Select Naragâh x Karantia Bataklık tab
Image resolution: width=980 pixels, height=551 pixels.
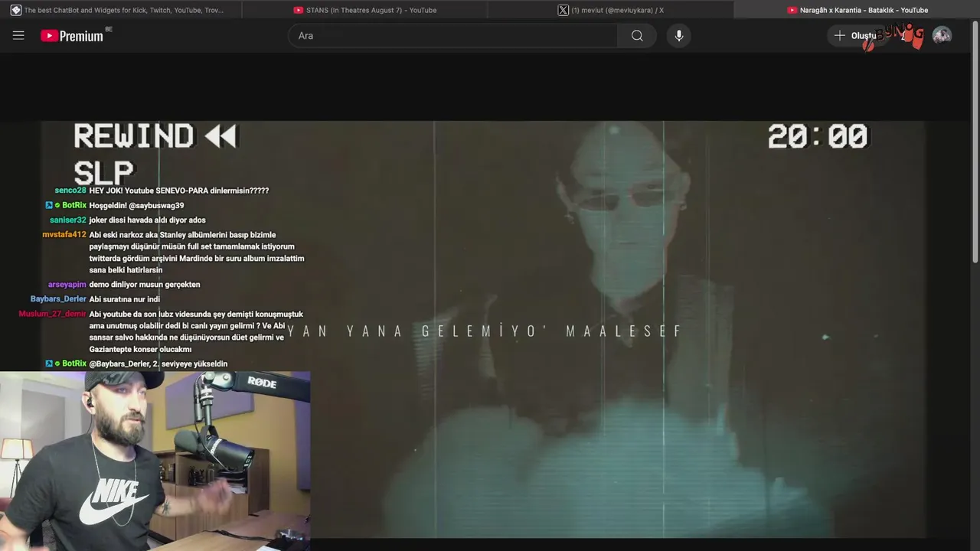(857, 10)
